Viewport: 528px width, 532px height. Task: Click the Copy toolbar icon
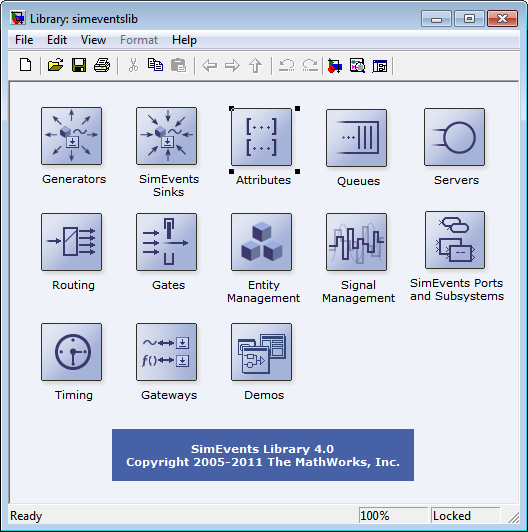click(155, 65)
